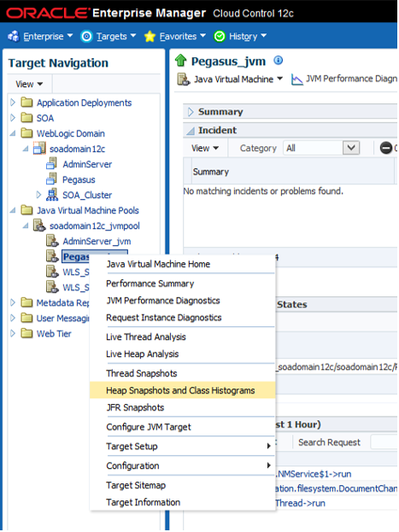Click the JVM Performance Diagnostics chart icon
Image resolution: width=399 pixels, height=532 pixels.
pyautogui.click(x=296, y=79)
